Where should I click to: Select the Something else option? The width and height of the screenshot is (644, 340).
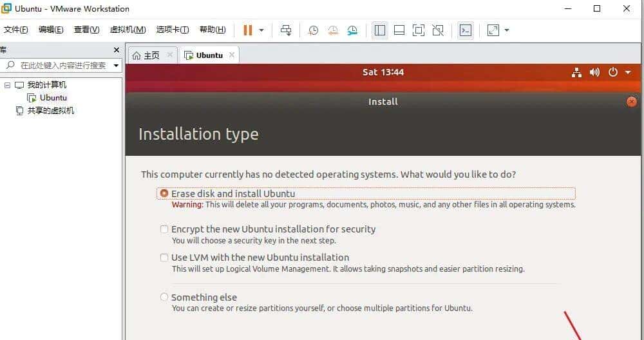(164, 297)
